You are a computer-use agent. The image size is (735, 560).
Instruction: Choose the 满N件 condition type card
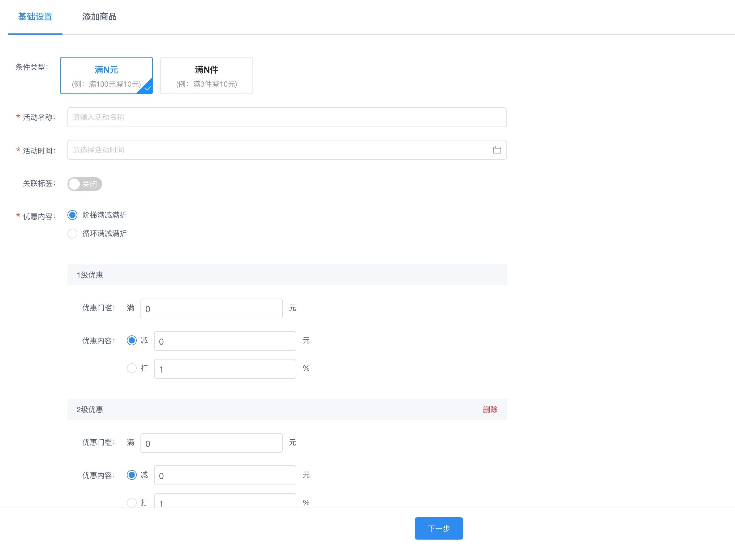[x=206, y=75]
